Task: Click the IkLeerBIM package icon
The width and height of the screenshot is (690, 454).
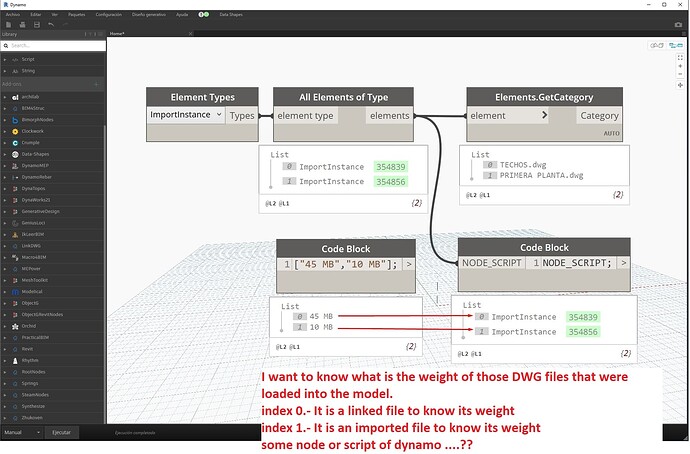Action: tap(15, 234)
